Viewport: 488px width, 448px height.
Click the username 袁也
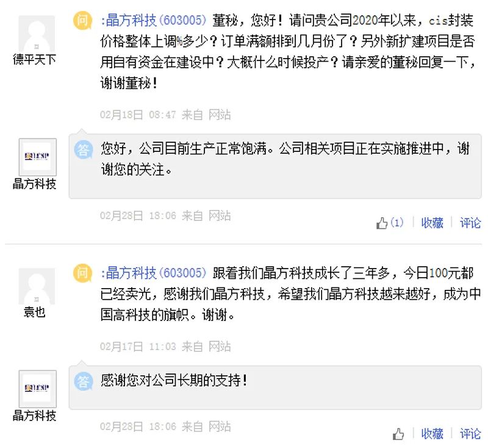(35, 313)
